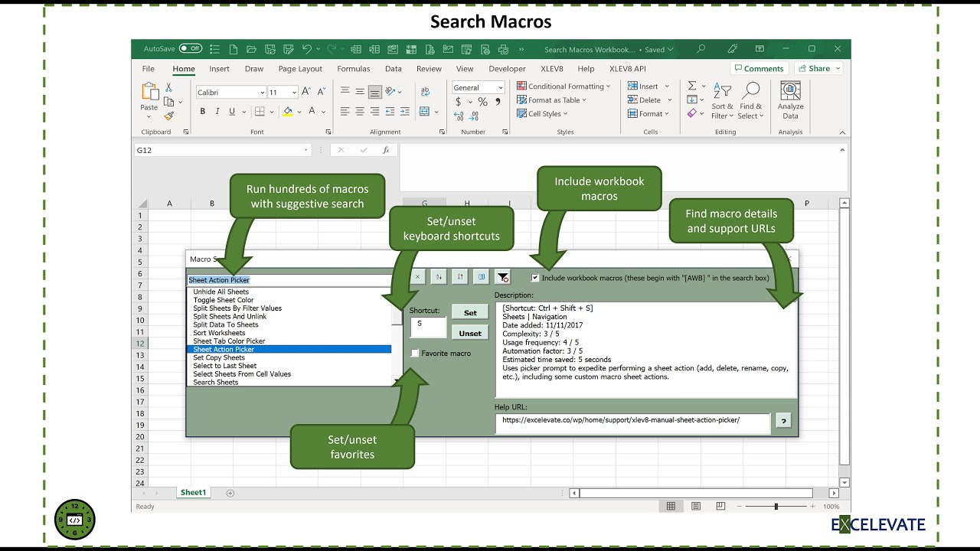Click the Merge & Center icon

coord(425,112)
